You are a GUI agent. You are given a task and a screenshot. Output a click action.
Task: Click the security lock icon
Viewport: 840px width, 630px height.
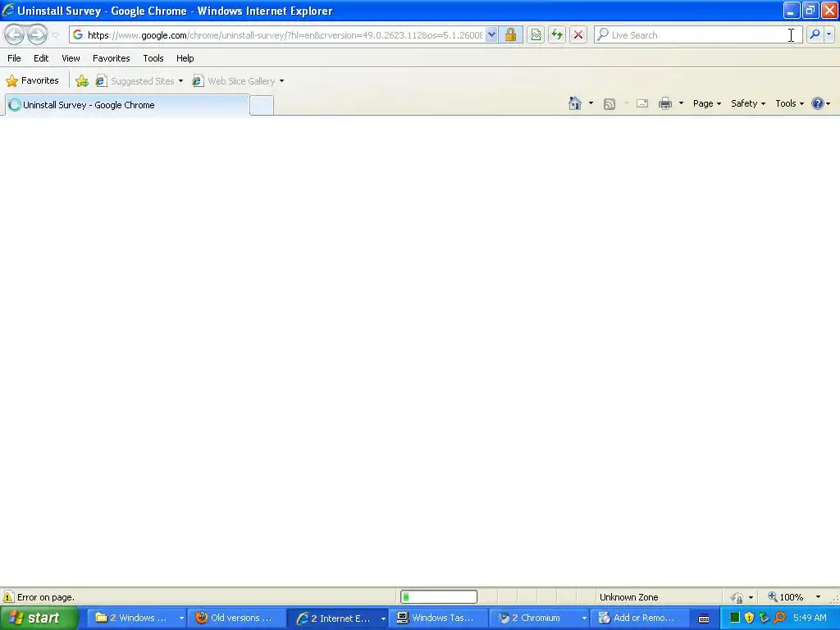[x=510, y=34]
